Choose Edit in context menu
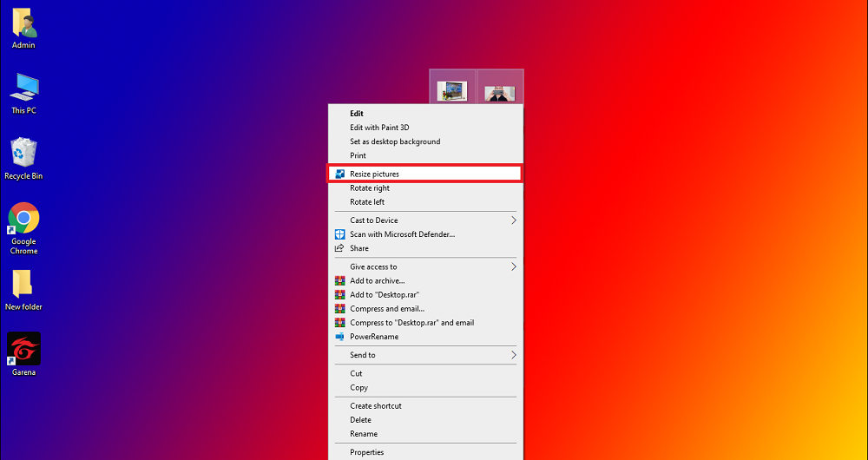868x460 pixels. (x=425, y=114)
